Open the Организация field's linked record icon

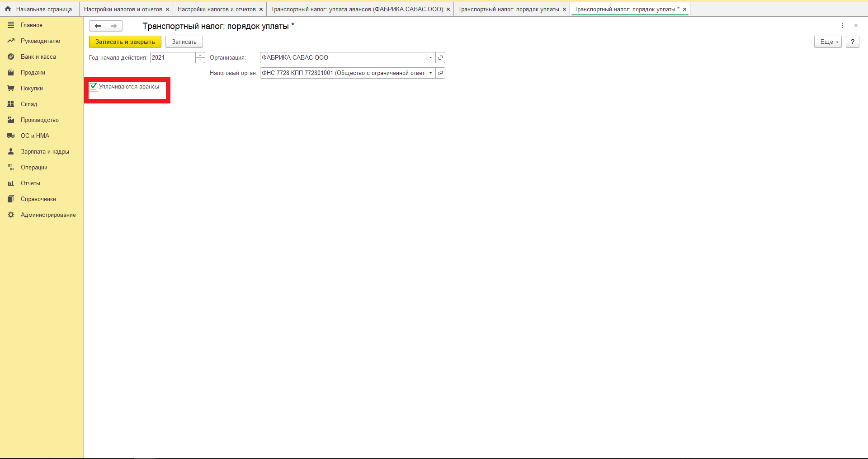coord(440,58)
